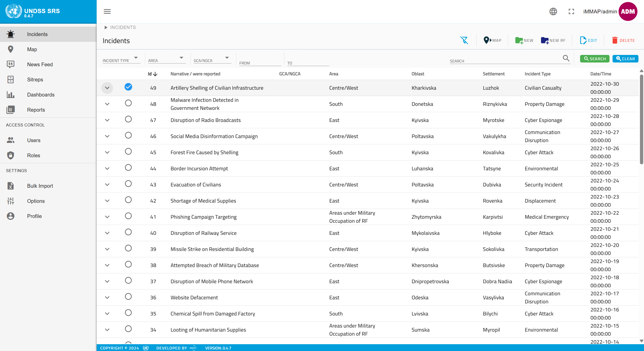Image resolution: width=644 pixels, height=351 pixels.
Task: Uncheck incident 49 Artillery Shelling row
Action: [x=128, y=87]
